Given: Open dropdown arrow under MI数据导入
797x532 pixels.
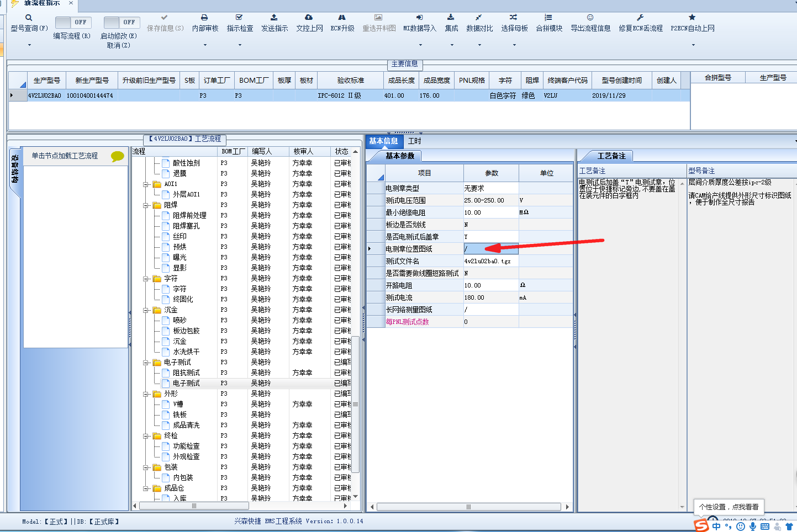Looking at the screenshot, I should pos(420,45).
